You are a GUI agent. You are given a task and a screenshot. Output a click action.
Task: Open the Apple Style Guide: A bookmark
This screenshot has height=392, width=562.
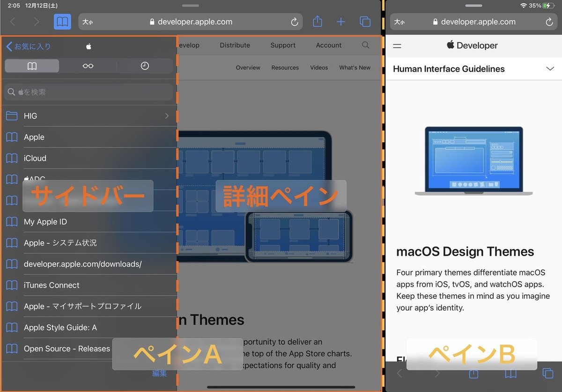click(x=89, y=327)
